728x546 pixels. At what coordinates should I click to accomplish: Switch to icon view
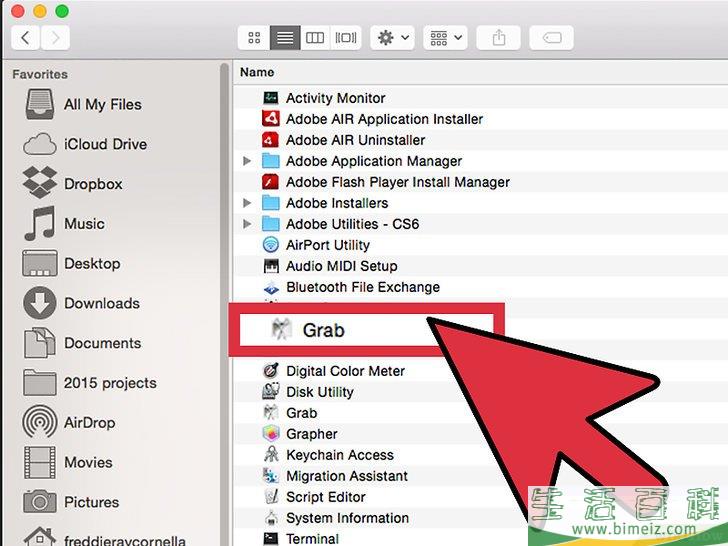[254, 38]
